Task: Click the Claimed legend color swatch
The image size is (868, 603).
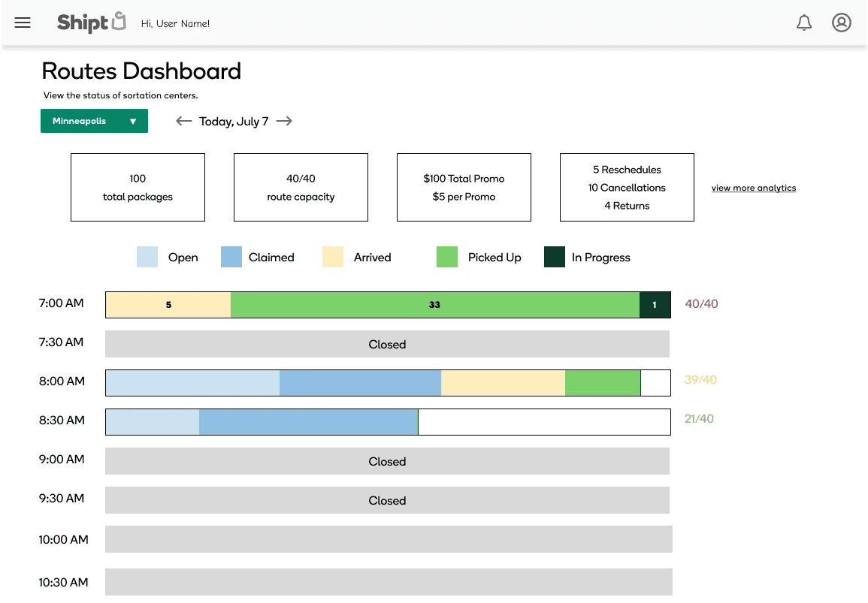Action: point(231,257)
